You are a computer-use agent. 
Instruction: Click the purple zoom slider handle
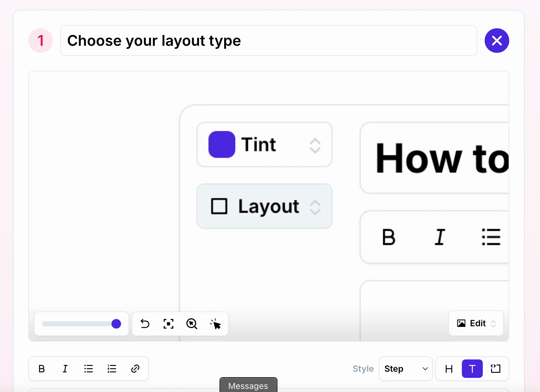click(116, 324)
